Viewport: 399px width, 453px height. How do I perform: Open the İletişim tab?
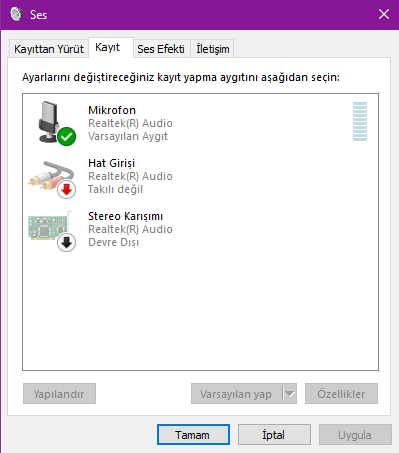click(x=213, y=49)
